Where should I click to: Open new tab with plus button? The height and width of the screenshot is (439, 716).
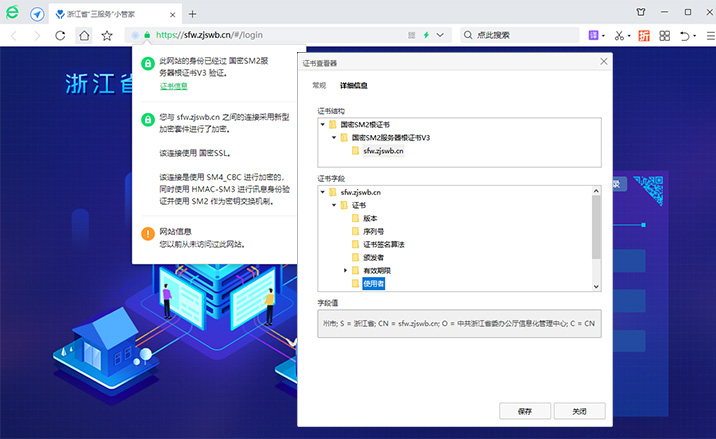(x=192, y=14)
